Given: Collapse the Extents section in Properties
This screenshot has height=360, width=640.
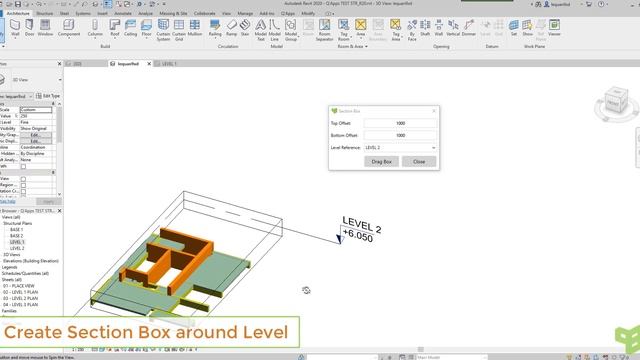Looking at the screenshot, I should pos(53,173).
